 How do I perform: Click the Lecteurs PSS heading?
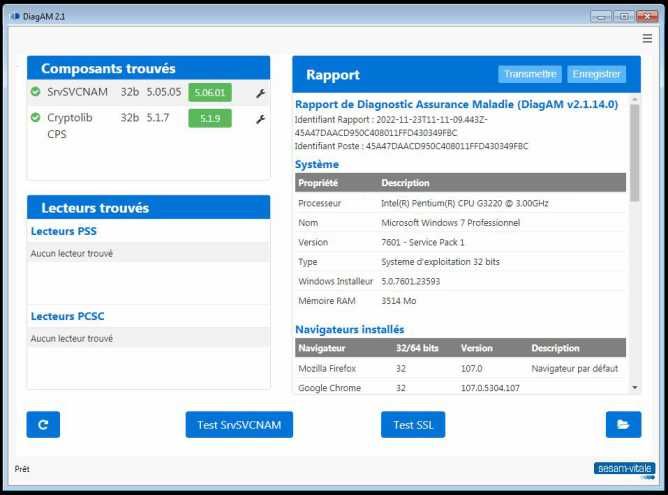(x=63, y=231)
